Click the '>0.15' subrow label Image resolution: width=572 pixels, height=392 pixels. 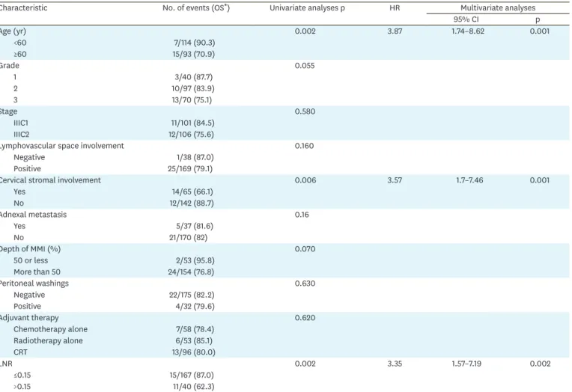22,387
